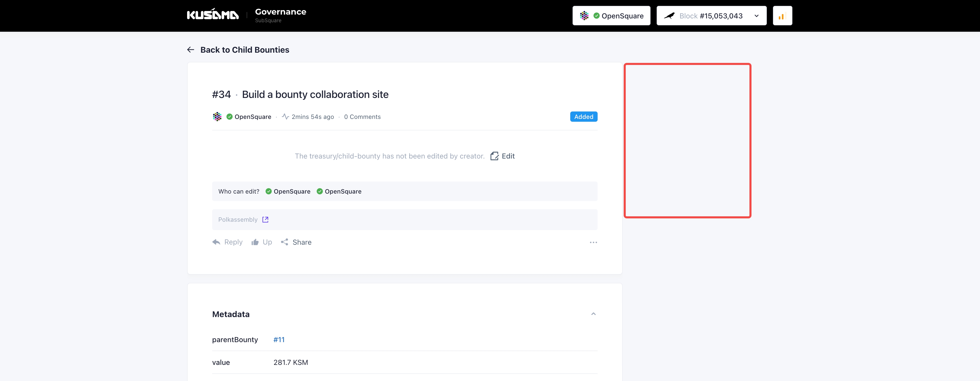
Task: Click the activity pulse icon beside time
Action: pos(285,116)
